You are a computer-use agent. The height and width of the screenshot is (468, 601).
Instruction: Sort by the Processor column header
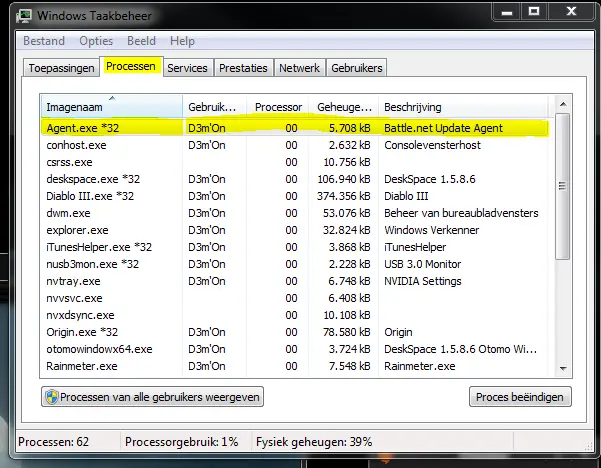(277, 107)
